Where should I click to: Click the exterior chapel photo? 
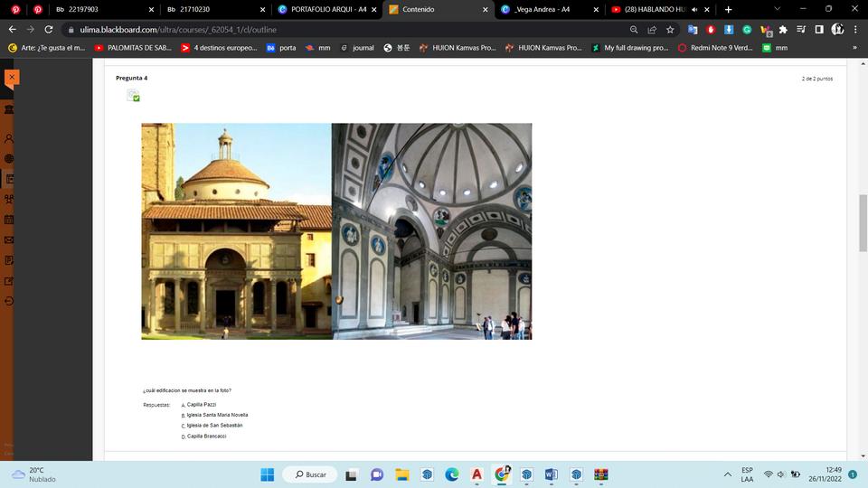pos(236,231)
